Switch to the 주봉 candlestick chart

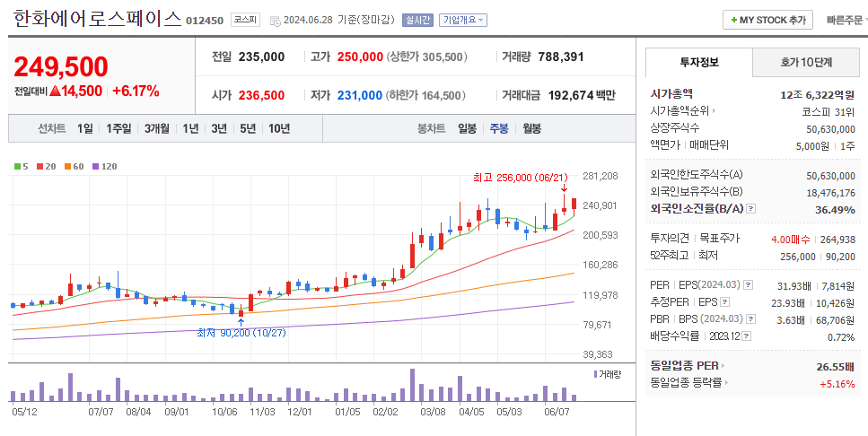tap(499, 128)
